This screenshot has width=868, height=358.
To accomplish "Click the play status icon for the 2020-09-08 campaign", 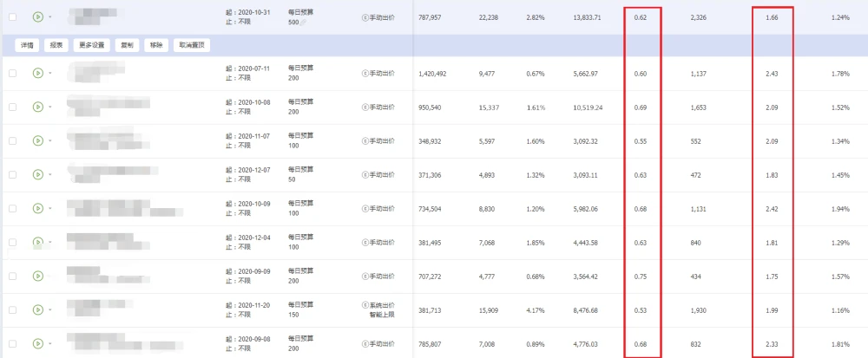I will (37, 343).
